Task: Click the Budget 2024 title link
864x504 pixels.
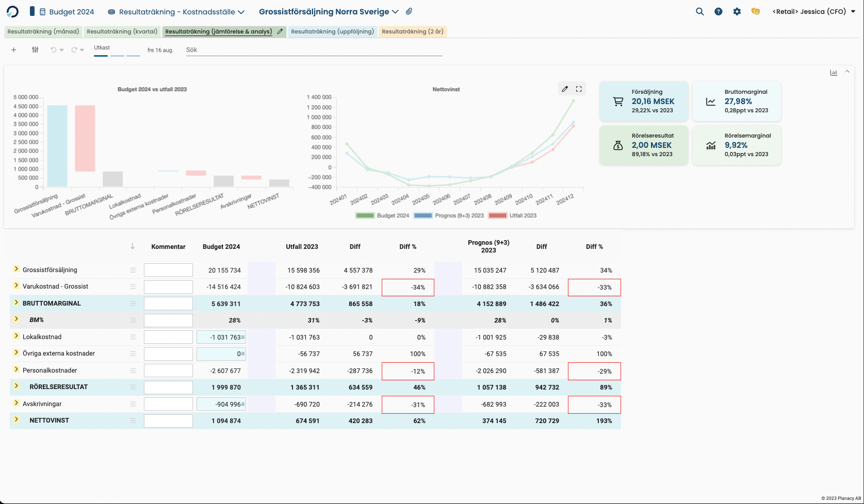Action: (72, 11)
